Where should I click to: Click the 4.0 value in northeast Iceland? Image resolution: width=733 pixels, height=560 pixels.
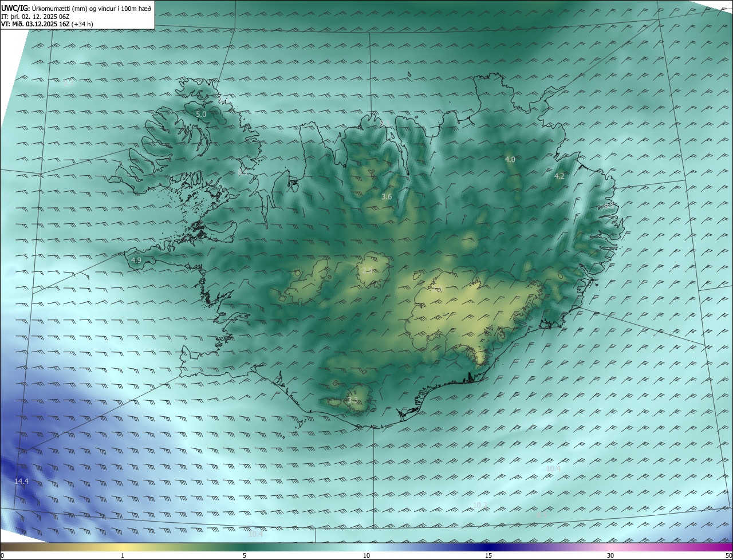coord(510,159)
